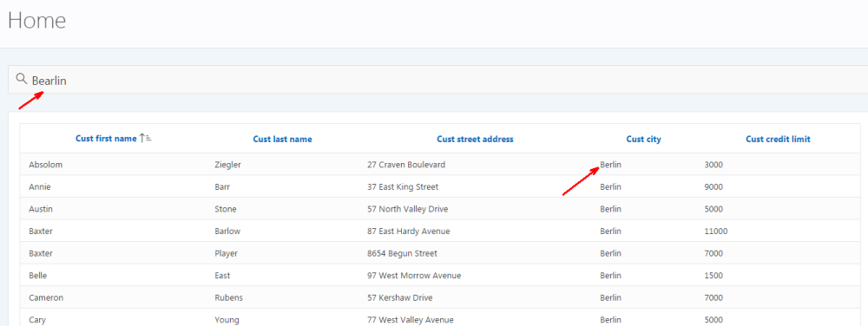The image size is (868, 326).
Task: Click Berlin in the Annie row
Action: 610,186
